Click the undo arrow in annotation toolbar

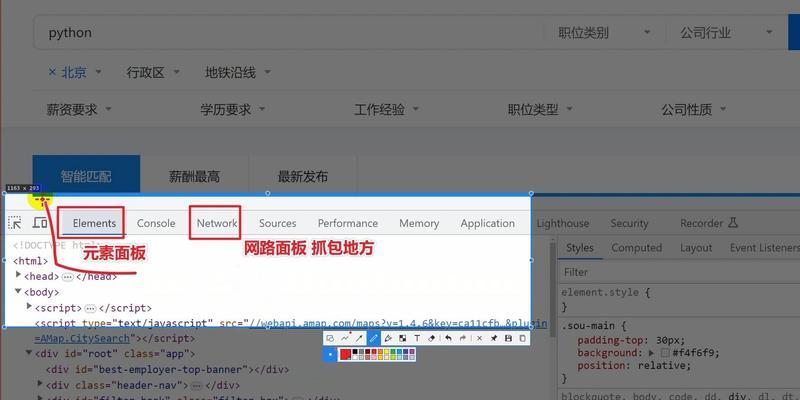[448, 338]
